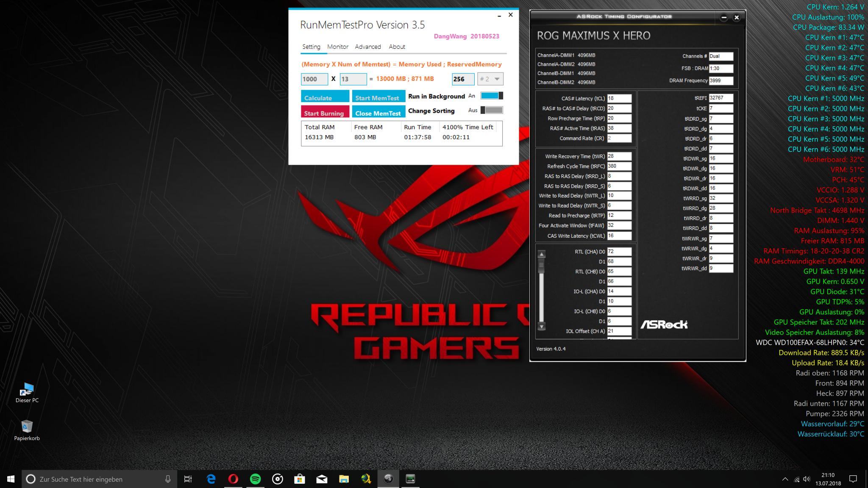Image resolution: width=868 pixels, height=488 pixels.
Task: Minimize the ASRock Timing Configurator window
Action: click(x=724, y=17)
